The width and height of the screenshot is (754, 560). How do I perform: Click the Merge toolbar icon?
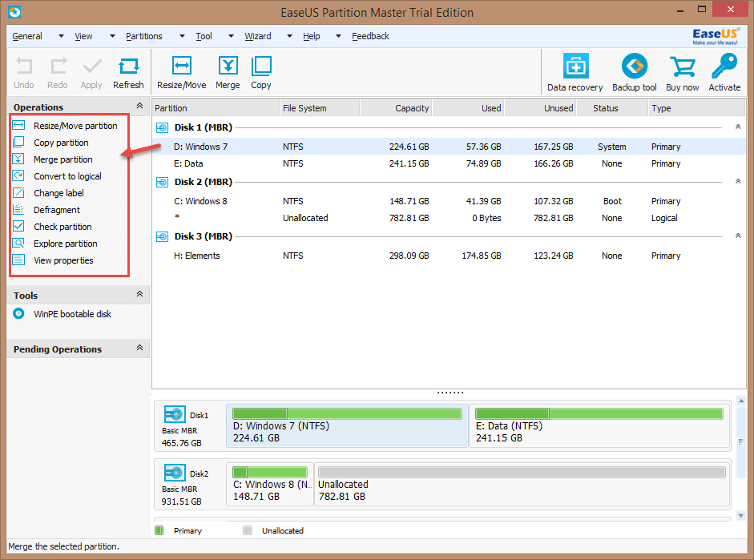click(x=228, y=66)
